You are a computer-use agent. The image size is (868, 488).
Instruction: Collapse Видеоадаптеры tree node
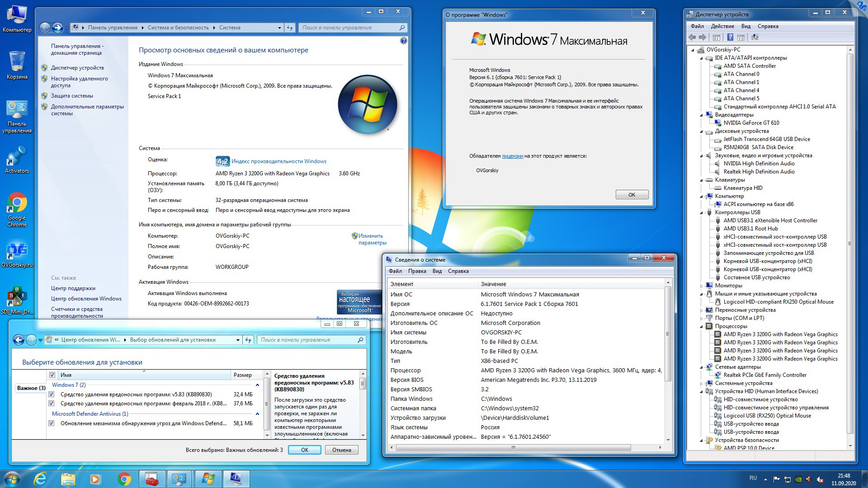click(702, 115)
